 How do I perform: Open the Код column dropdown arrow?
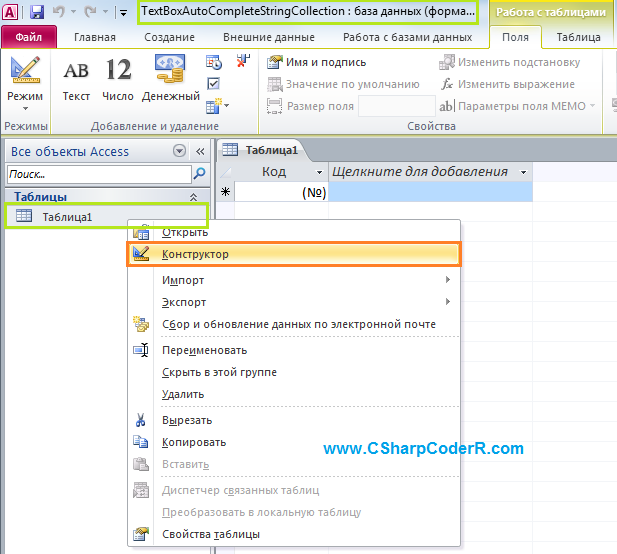coord(320,172)
